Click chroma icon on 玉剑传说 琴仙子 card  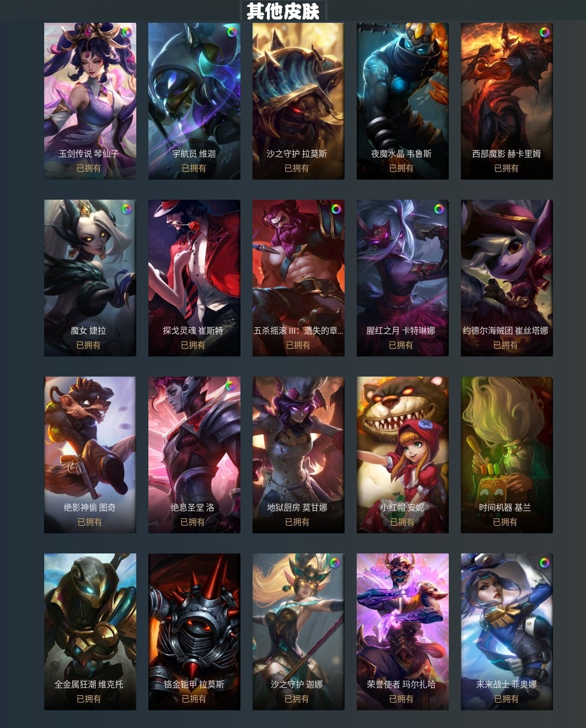[x=126, y=33]
